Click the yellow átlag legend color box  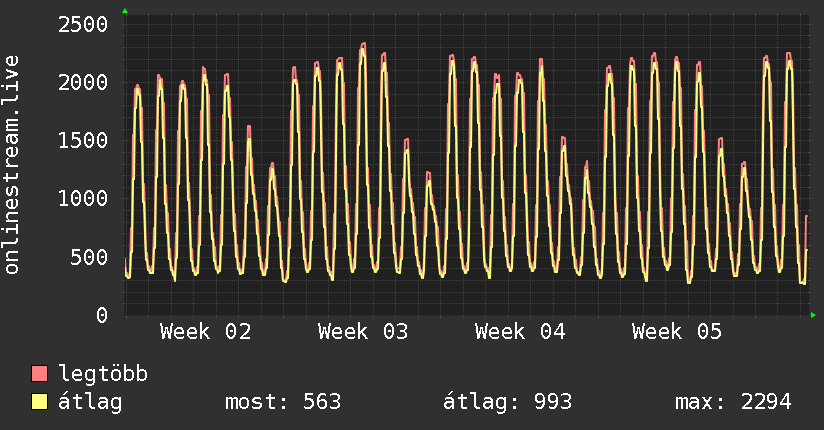[x=40, y=403]
